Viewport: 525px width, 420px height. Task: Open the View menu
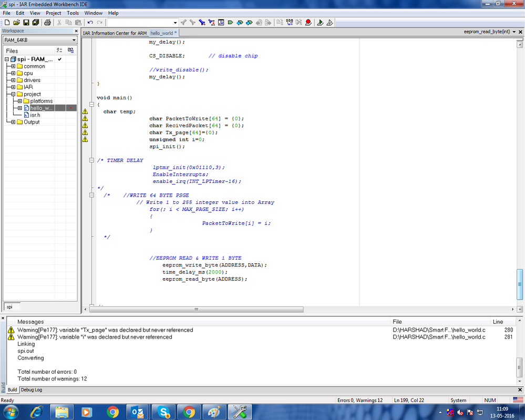point(35,13)
